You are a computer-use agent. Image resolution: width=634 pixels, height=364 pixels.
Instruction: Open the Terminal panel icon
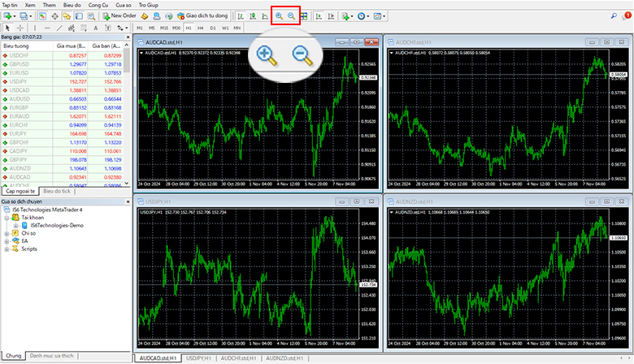point(80,16)
